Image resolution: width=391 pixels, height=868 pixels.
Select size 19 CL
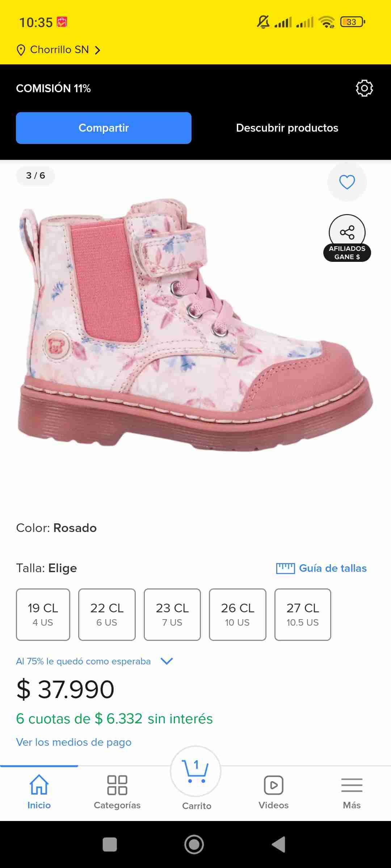pyautogui.click(x=43, y=614)
